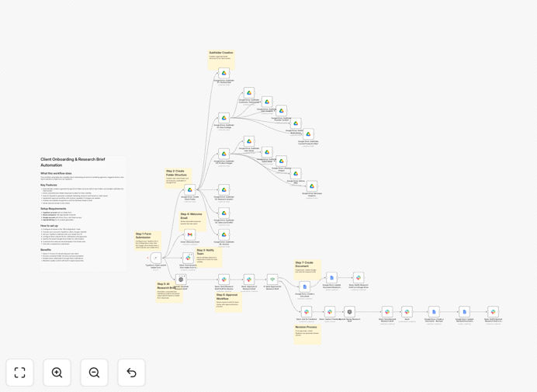Click the fit-to-view canvas button

tap(20, 373)
